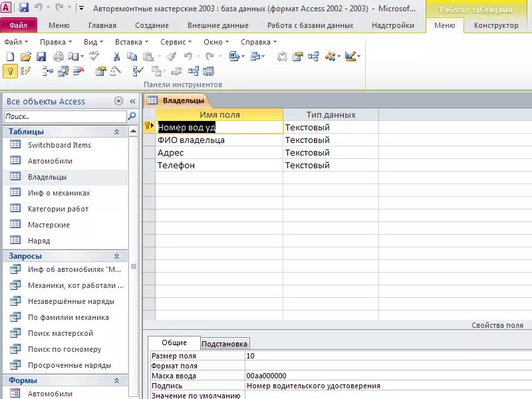Click the New document toolbar icon
Screen dimensions: 532x399
pos(10,57)
